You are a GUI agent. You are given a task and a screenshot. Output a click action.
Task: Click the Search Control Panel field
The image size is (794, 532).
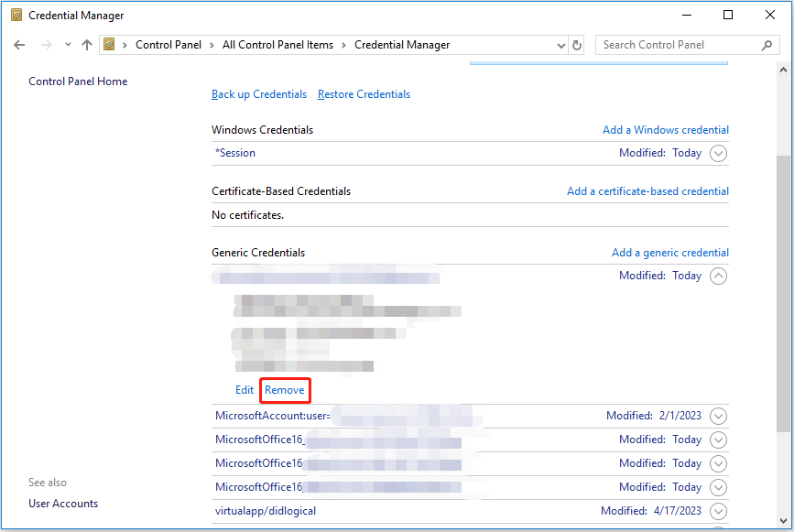pos(678,45)
